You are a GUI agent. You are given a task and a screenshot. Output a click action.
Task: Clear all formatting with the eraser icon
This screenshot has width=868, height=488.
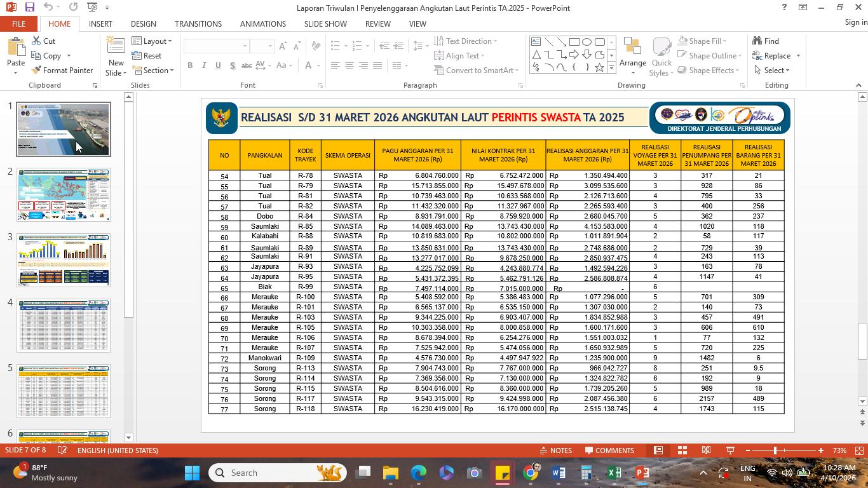click(316, 46)
